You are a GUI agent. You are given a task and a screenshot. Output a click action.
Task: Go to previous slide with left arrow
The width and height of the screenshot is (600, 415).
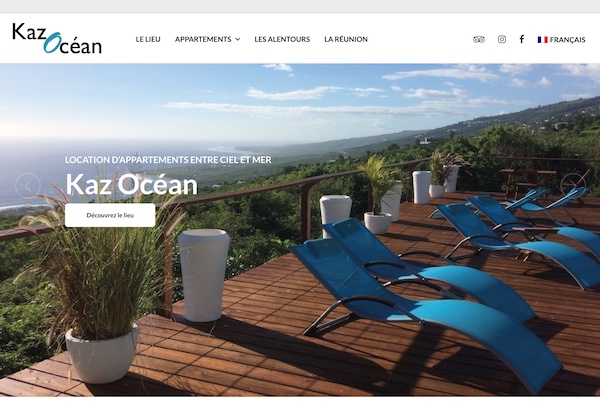pos(28,186)
